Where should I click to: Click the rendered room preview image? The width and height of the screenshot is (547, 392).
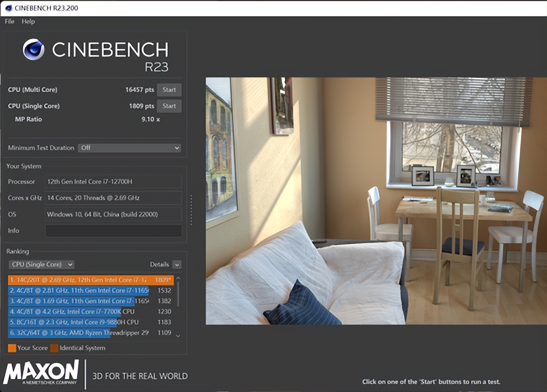[x=376, y=201]
